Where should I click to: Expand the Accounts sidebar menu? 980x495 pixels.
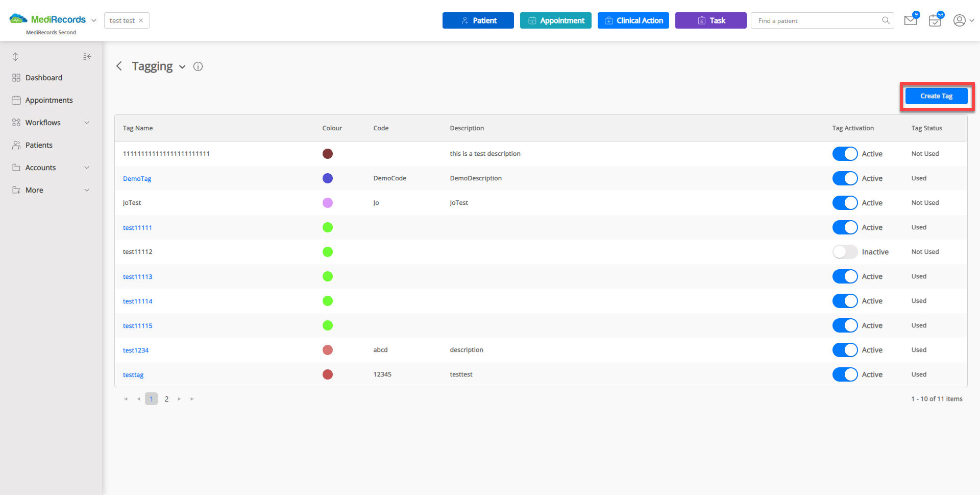coord(87,168)
